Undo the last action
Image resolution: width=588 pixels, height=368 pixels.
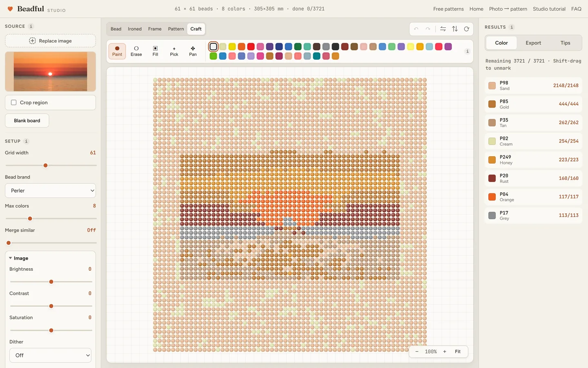416,29
